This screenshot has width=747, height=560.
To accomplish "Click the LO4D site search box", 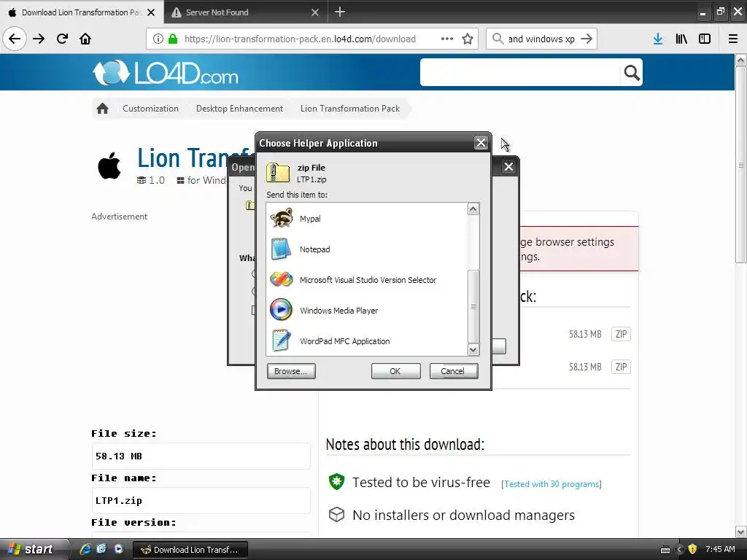I will pyautogui.click(x=519, y=72).
